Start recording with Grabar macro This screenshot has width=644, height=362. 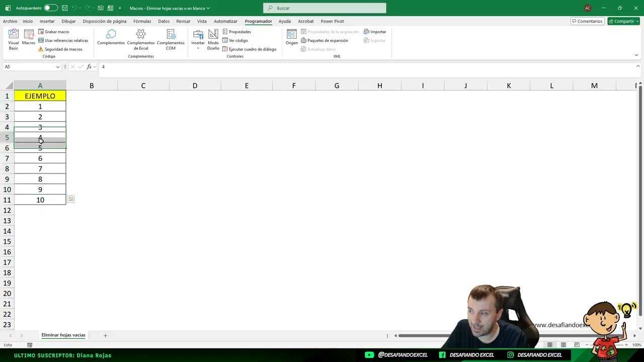53,32
